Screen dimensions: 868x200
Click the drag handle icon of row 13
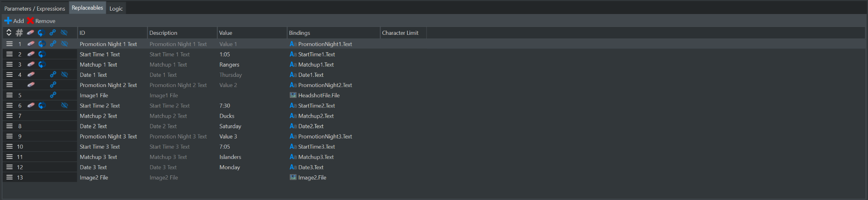tap(9, 177)
